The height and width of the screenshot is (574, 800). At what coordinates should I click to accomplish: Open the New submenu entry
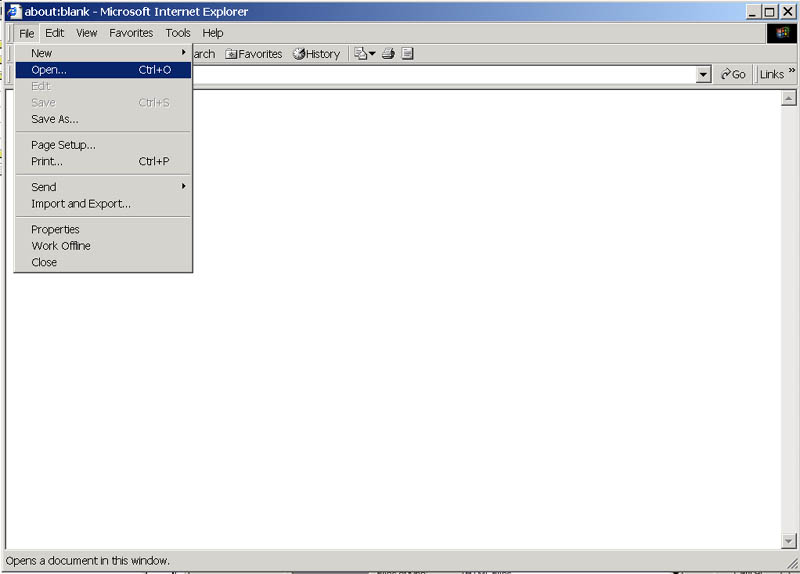pyautogui.click(x=104, y=53)
